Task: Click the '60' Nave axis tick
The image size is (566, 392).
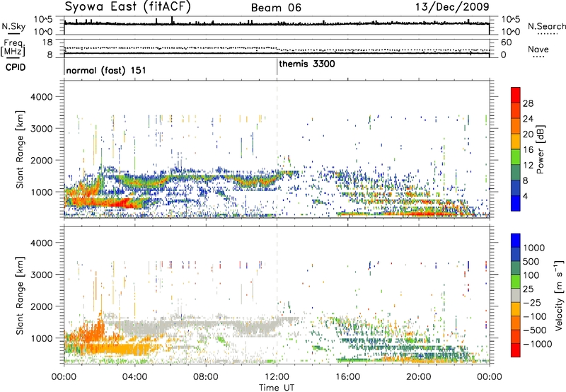Action: pyautogui.click(x=507, y=42)
